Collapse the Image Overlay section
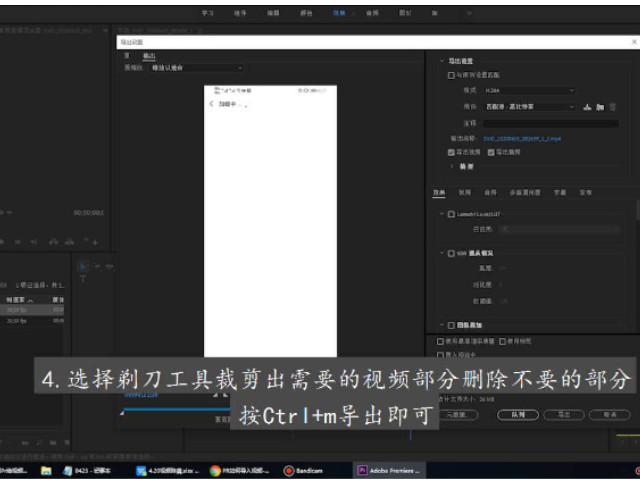This screenshot has height=480, width=640. [442, 325]
